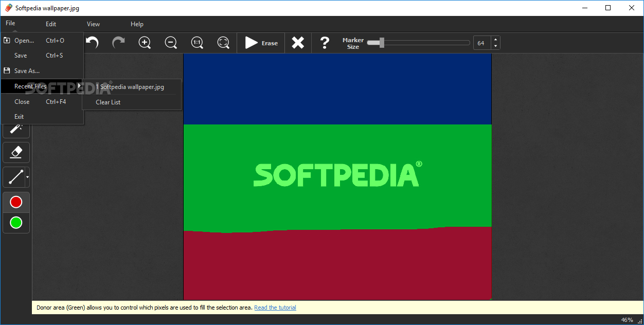
Task: Expand the lasso tool options arrow
Action: click(27, 178)
